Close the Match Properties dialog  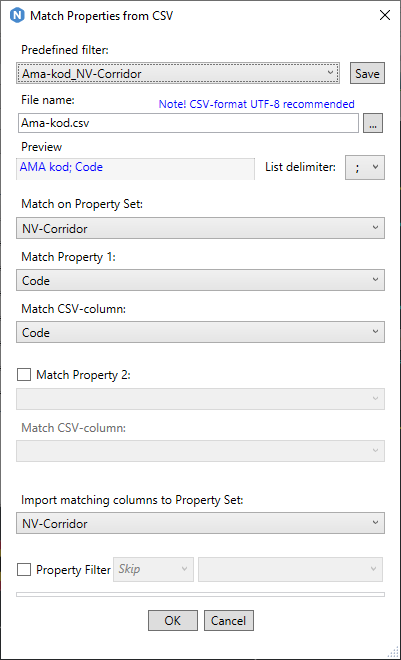coord(385,16)
